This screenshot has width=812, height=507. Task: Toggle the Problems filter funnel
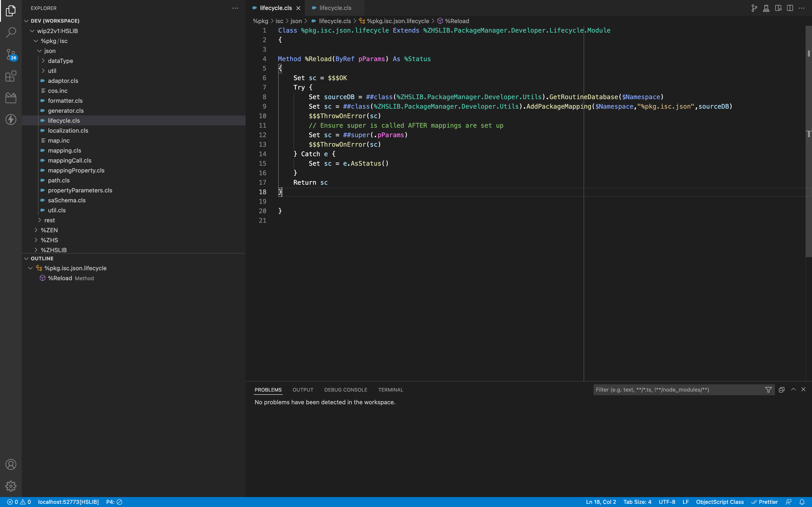pos(768,390)
